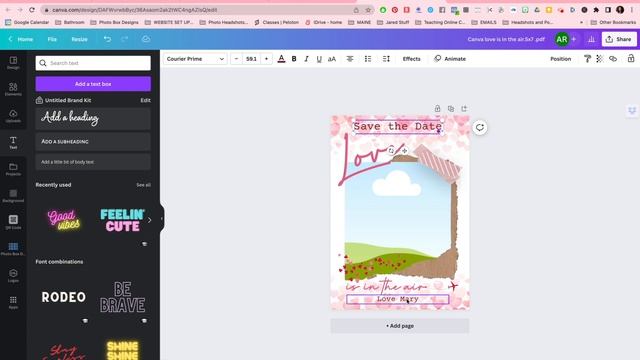The height and width of the screenshot is (360, 640).
Task: Open the Background panel in sidebar
Action: [13, 196]
